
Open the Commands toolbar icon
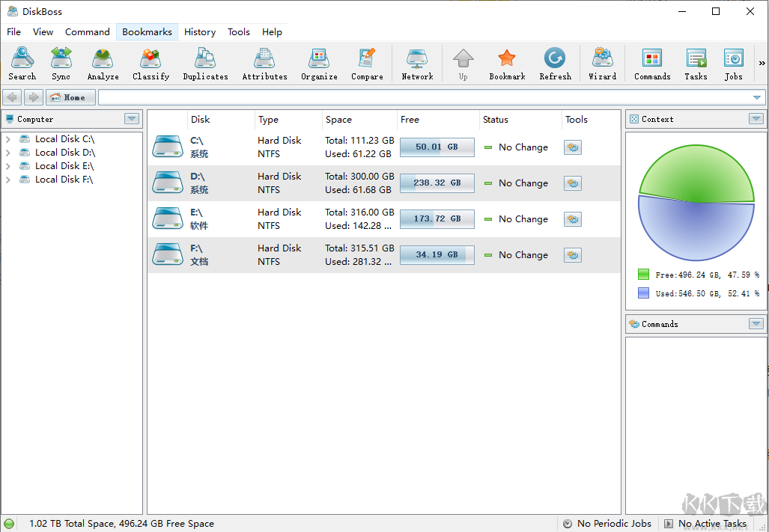(651, 64)
